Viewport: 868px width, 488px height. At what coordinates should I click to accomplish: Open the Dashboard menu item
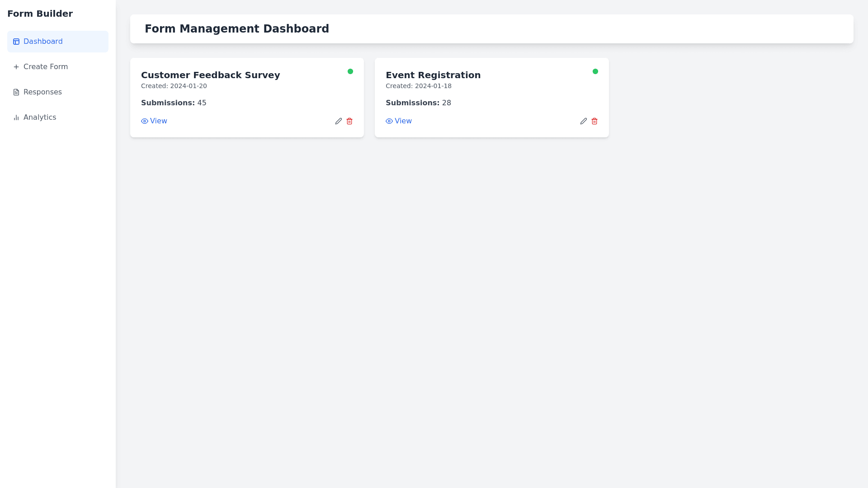43,42
